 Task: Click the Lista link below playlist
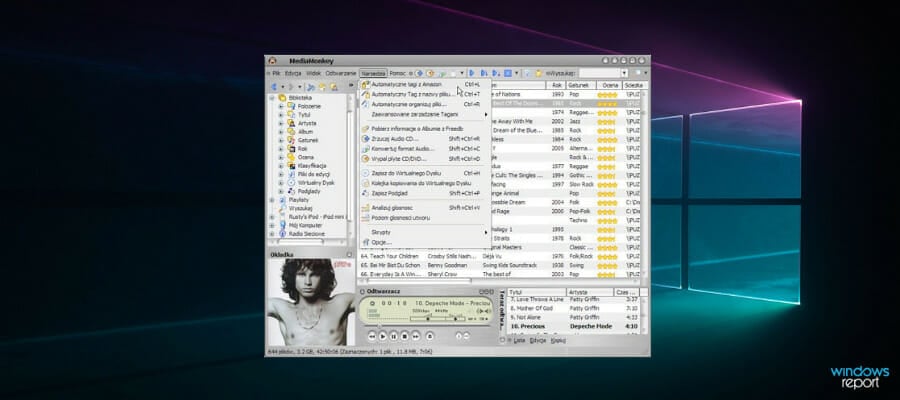519,340
